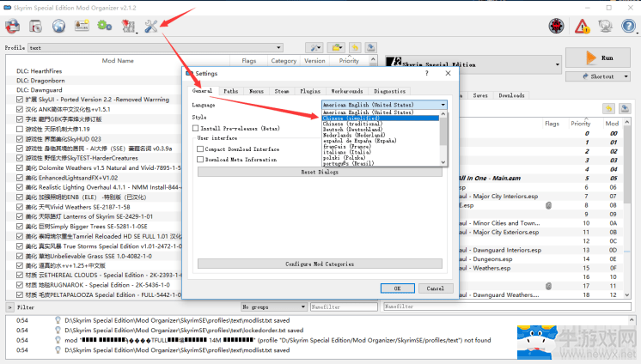641x364 pixels.
Task: Enable the unchecked 1.19 gameplay mod checkbox
Action: pos(20,129)
